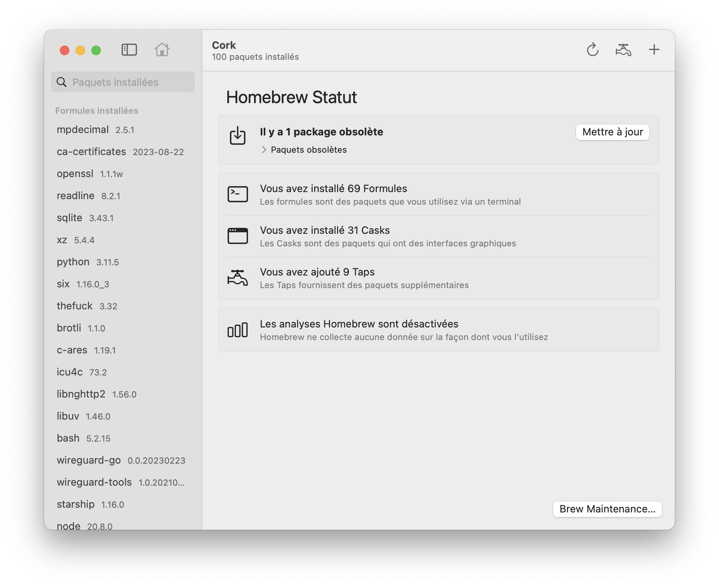This screenshot has height=588, width=719.
Task: Click the plus icon to install a package
Action: coord(654,50)
